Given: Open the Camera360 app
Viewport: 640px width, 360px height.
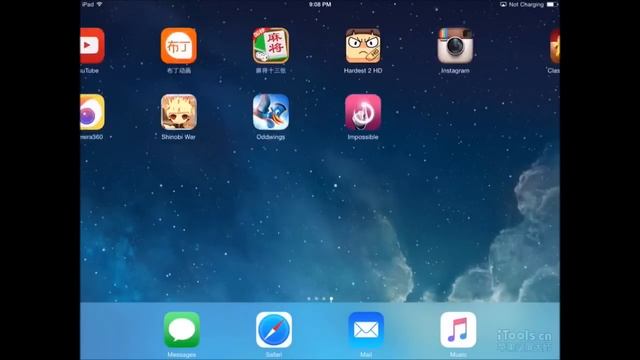Looking at the screenshot, I should (92, 112).
